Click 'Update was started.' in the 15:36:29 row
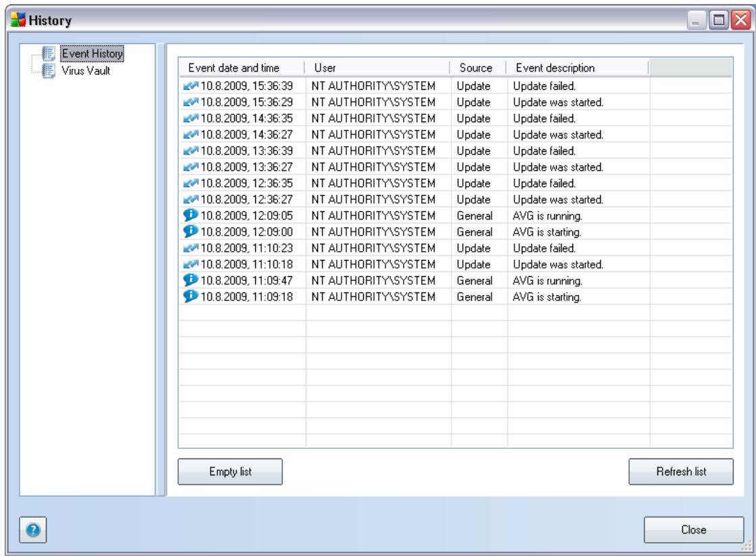This screenshot has height=557, width=756. (558, 102)
